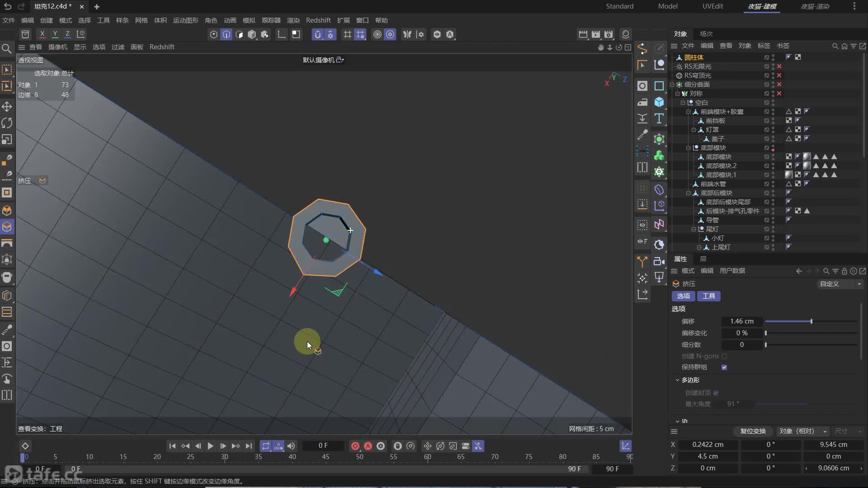Toggle Z axis lock

pos(67,34)
